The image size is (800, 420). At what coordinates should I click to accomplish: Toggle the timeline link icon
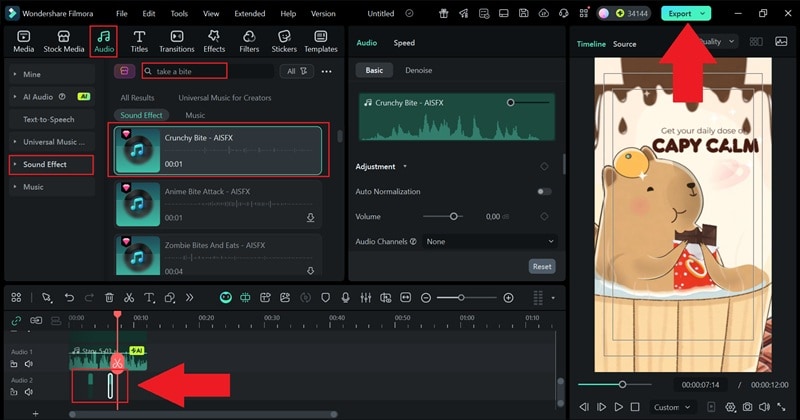click(16, 320)
